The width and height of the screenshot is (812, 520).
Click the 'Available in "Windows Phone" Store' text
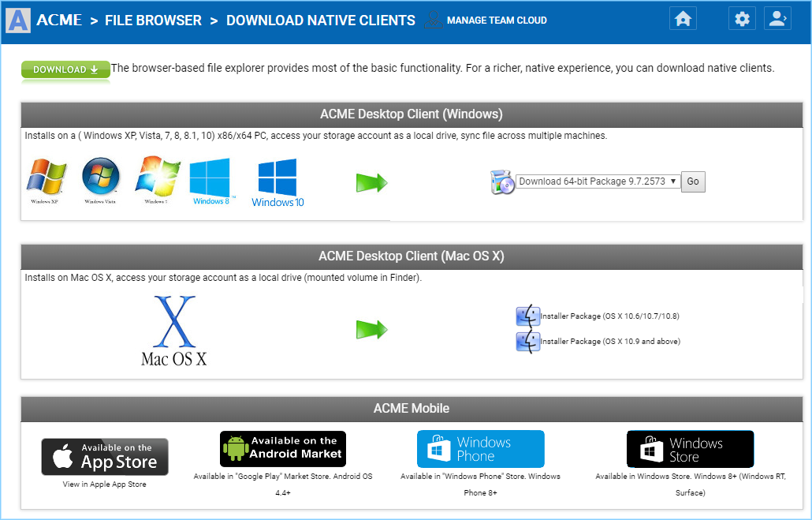[481, 484]
